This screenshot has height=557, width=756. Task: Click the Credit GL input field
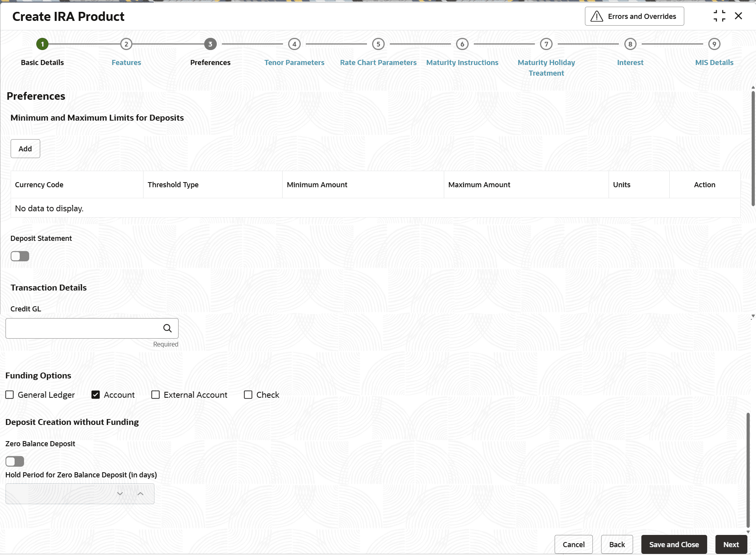(x=92, y=328)
